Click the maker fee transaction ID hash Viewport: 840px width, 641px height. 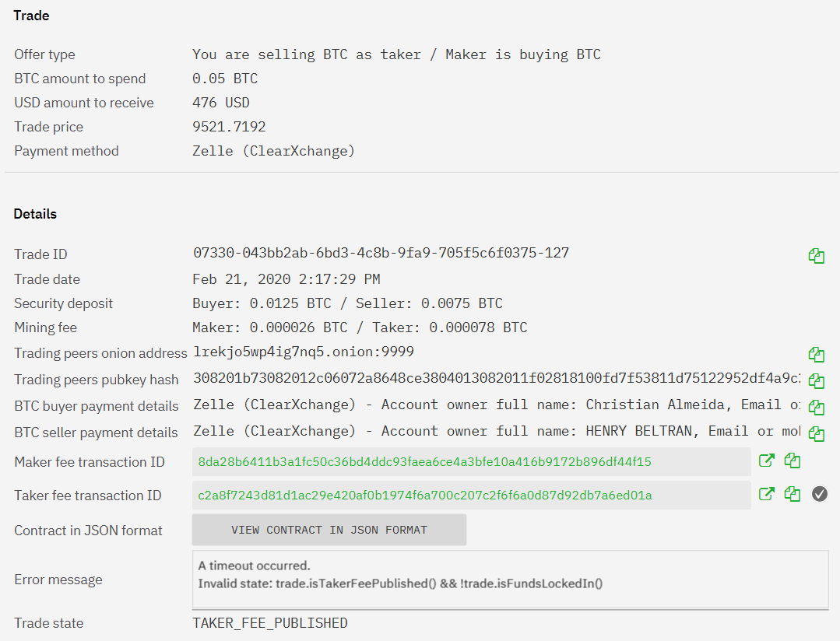click(x=424, y=461)
